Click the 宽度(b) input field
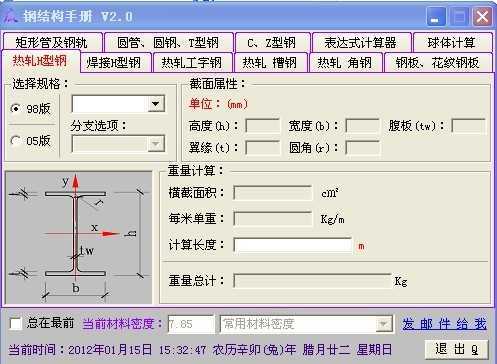 (x=362, y=126)
